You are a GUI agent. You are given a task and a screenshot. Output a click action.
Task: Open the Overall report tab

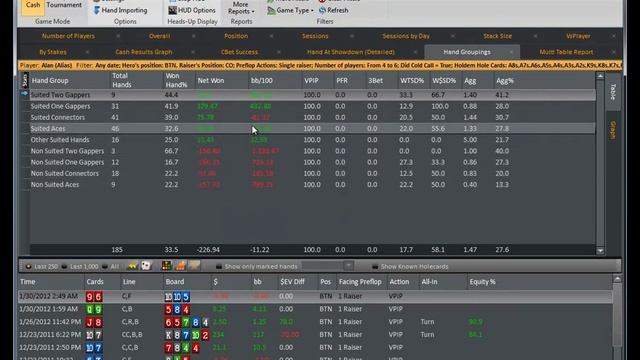(159, 36)
